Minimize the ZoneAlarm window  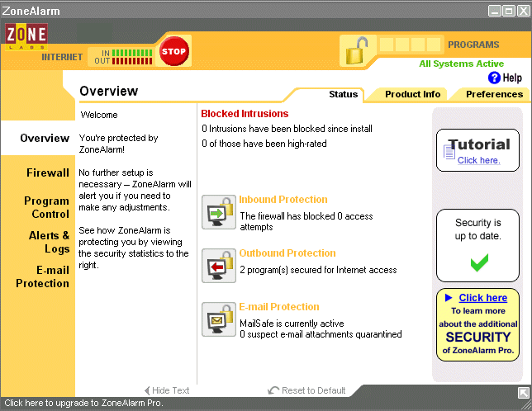494,11
